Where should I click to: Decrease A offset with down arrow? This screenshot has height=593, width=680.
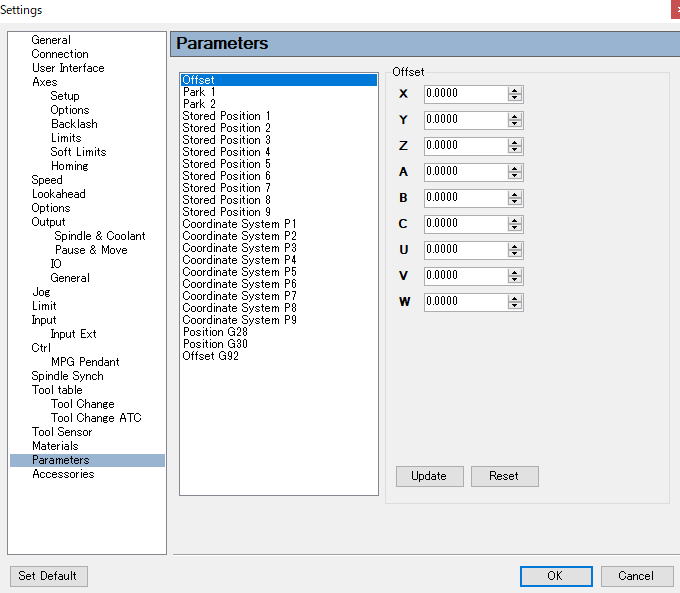click(515, 176)
